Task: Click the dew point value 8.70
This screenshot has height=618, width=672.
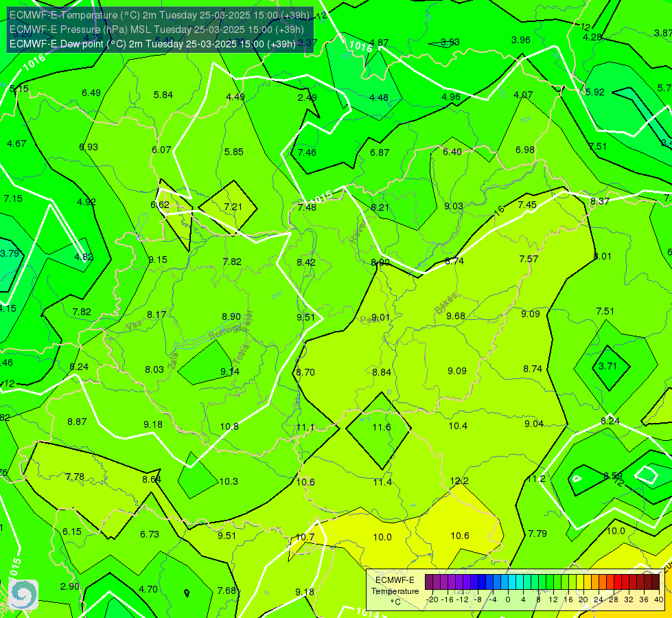Action: 305,372
